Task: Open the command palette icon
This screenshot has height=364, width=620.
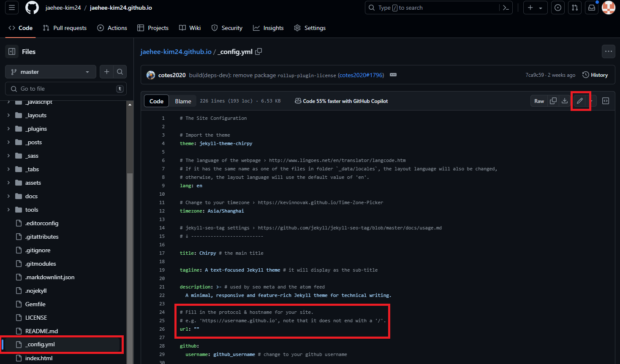Action: (506, 8)
